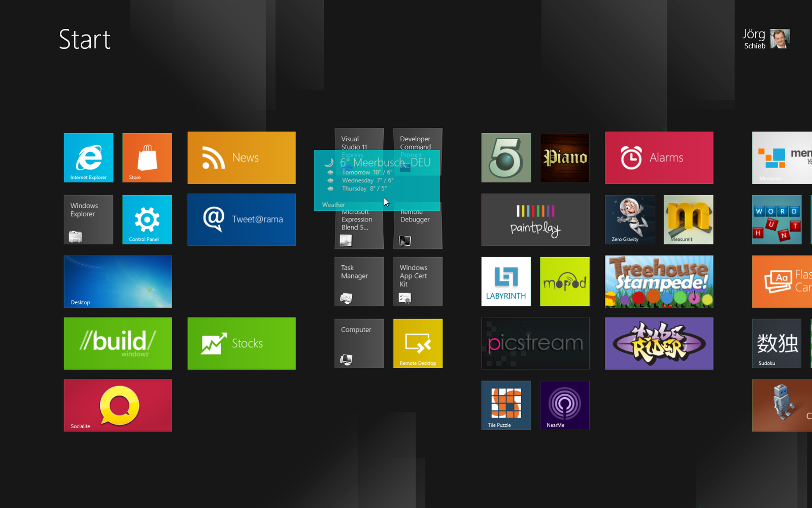Launch the NearMe tile
This screenshot has height=508, width=812.
pyautogui.click(x=565, y=405)
